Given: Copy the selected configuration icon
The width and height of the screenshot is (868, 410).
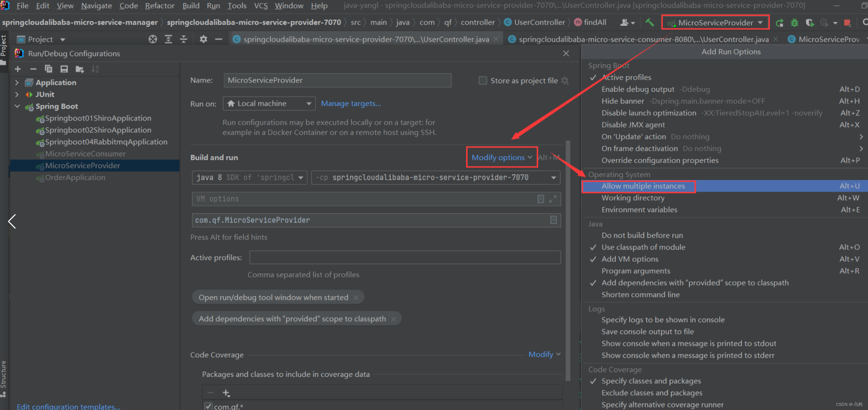Looking at the screenshot, I should point(48,69).
